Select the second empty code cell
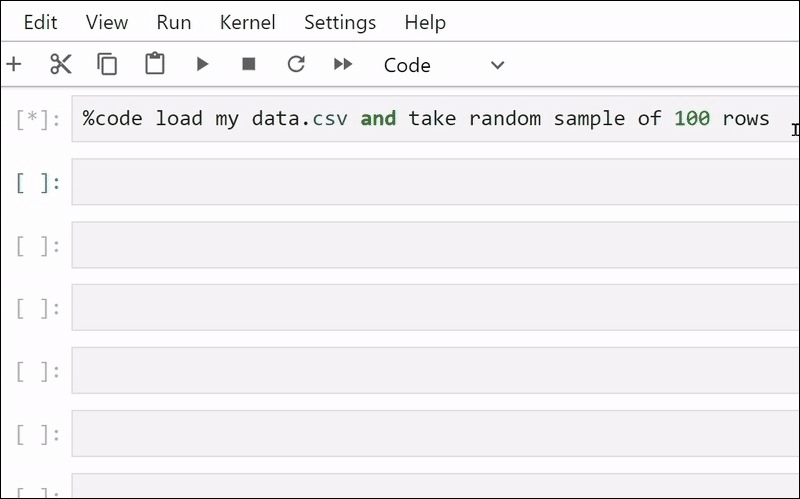The height and width of the screenshot is (499, 800). click(435, 245)
